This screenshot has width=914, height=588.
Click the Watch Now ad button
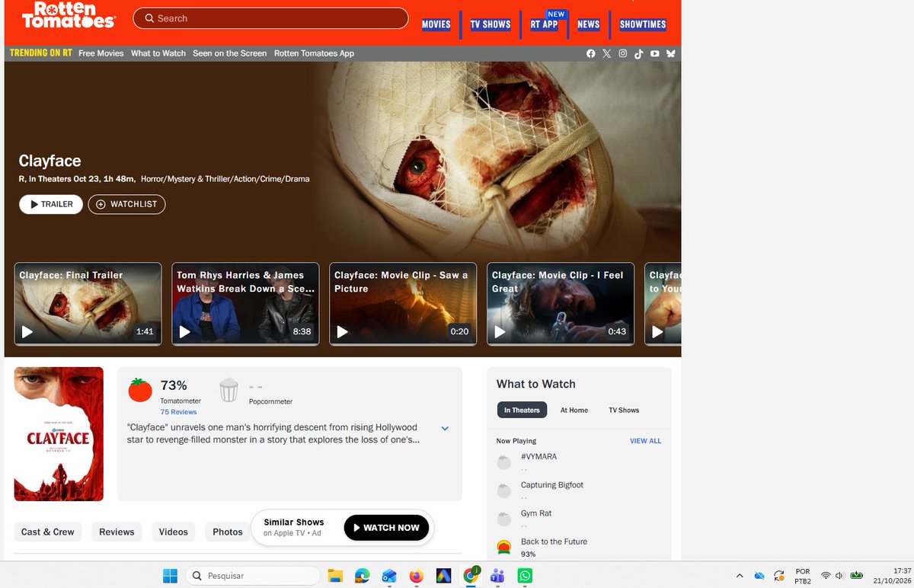387,528
